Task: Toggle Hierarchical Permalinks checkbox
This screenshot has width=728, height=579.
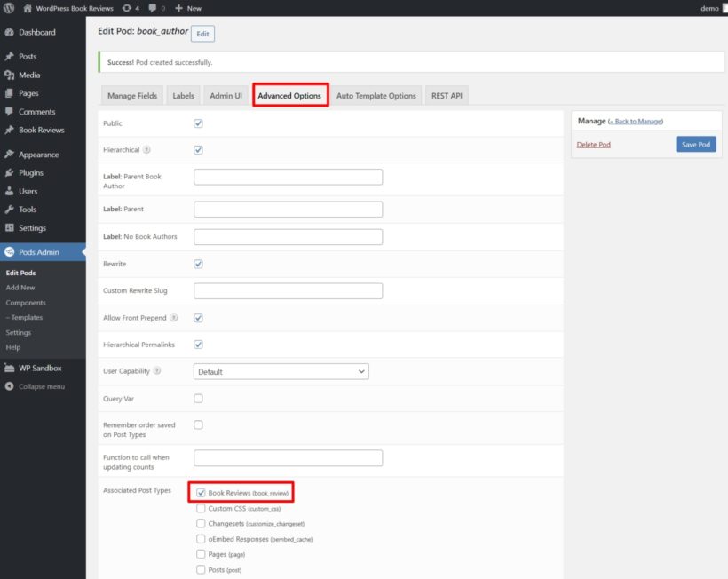Action: coord(198,344)
